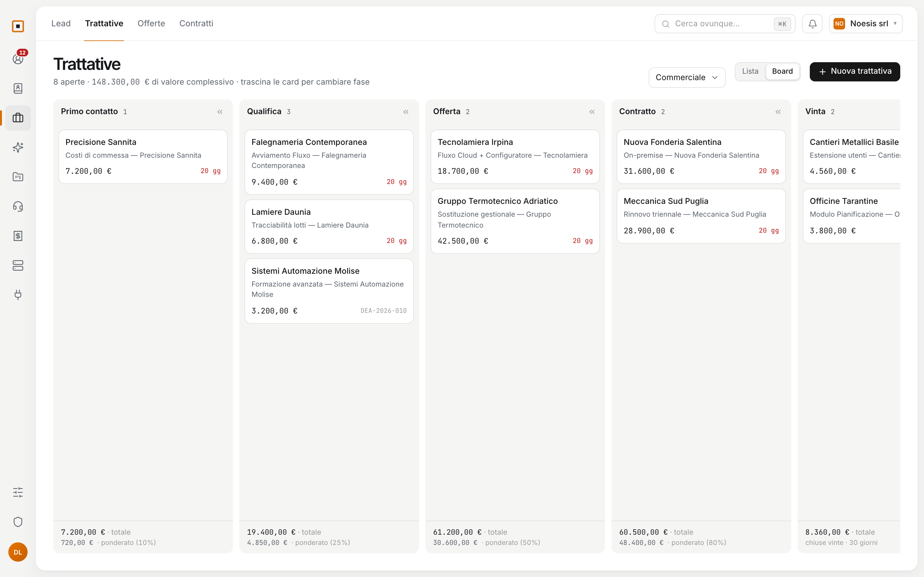The width and height of the screenshot is (924, 577).
Task: Open the notifications bell
Action: click(x=812, y=24)
